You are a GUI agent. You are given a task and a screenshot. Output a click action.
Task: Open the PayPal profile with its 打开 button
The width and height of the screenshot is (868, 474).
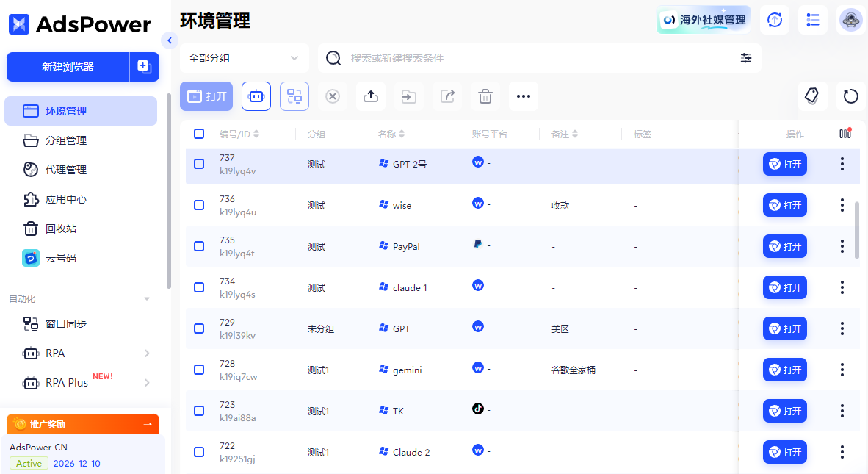coord(785,246)
